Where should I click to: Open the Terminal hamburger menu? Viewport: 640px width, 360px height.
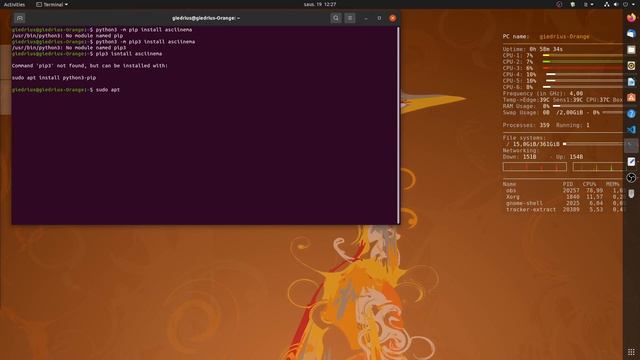click(x=350, y=18)
